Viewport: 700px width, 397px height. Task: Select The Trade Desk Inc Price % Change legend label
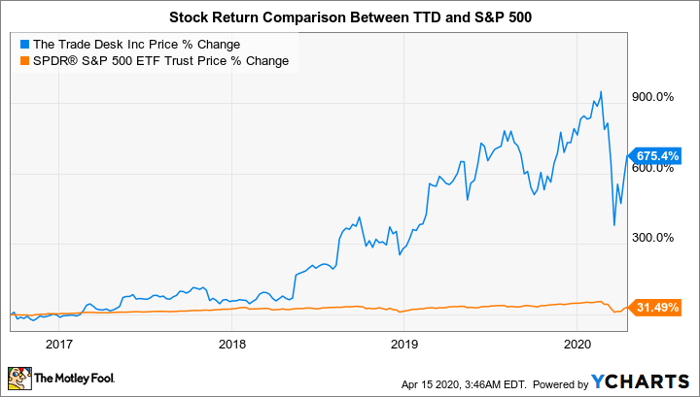(137, 45)
